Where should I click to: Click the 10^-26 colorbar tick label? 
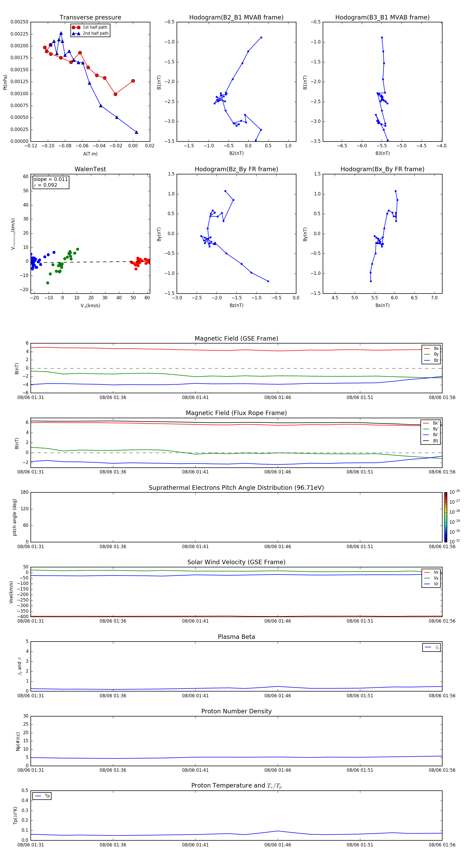click(x=455, y=492)
